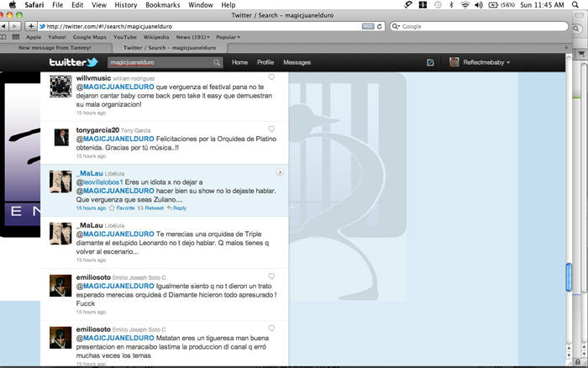Click bubble icon on first emiliosoto tweet
The width and height of the screenshot is (588, 368).
coord(271,276)
